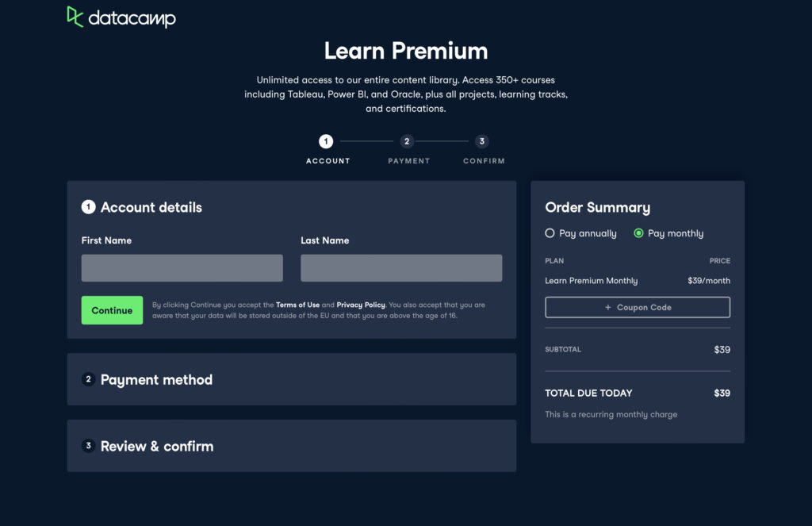
Task: Click step 2 Payment circle in stepper
Action: tap(407, 141)
